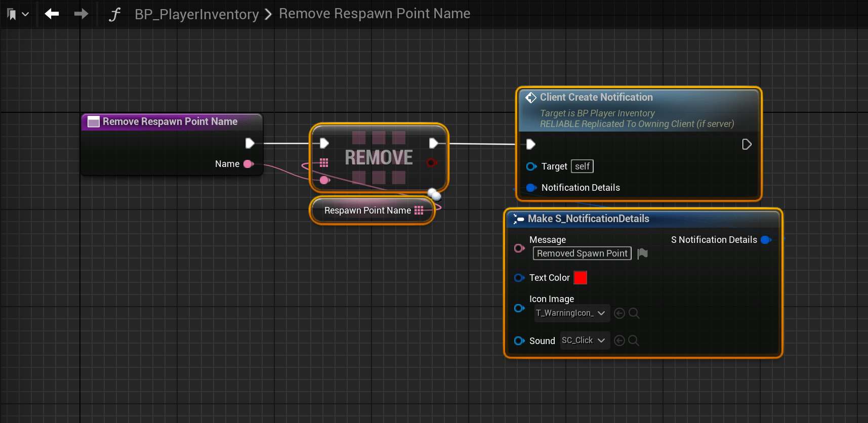Click the Respawn Point Name variable pin
Image resolution: width=868 pixels, height=423 pixels.
(419, 210)
